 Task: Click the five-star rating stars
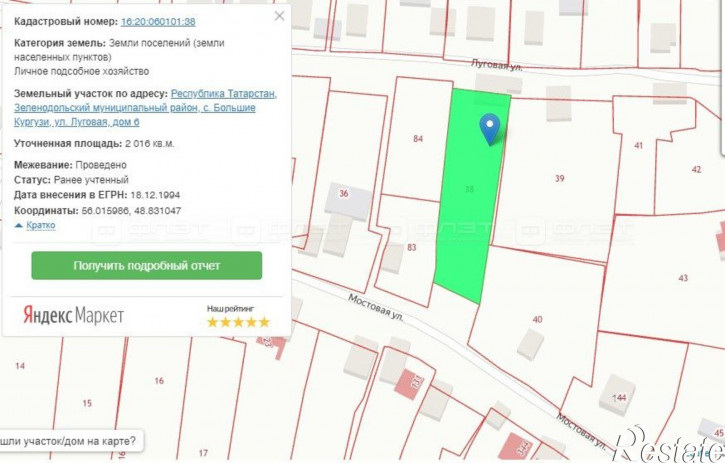pyautogui.click(x=238, y=322)
